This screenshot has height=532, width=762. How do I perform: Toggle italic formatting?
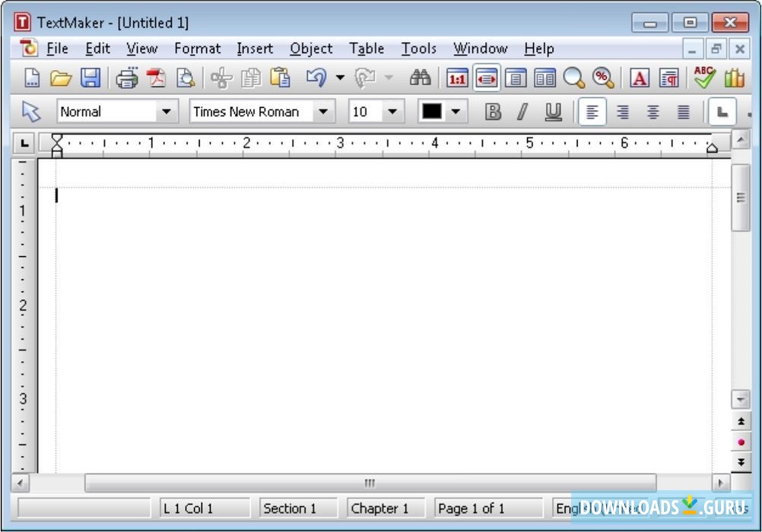[522, 112]
